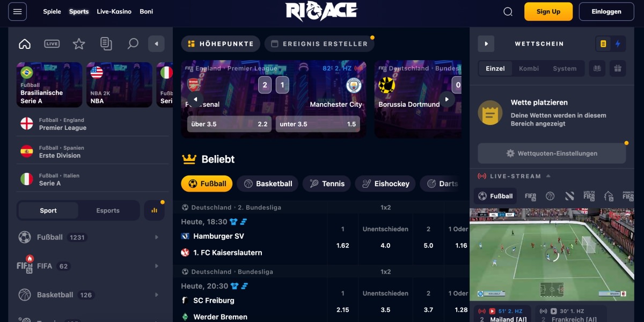Switch to Esports toggle
This screenshot has height=322, width=644.
108,210
